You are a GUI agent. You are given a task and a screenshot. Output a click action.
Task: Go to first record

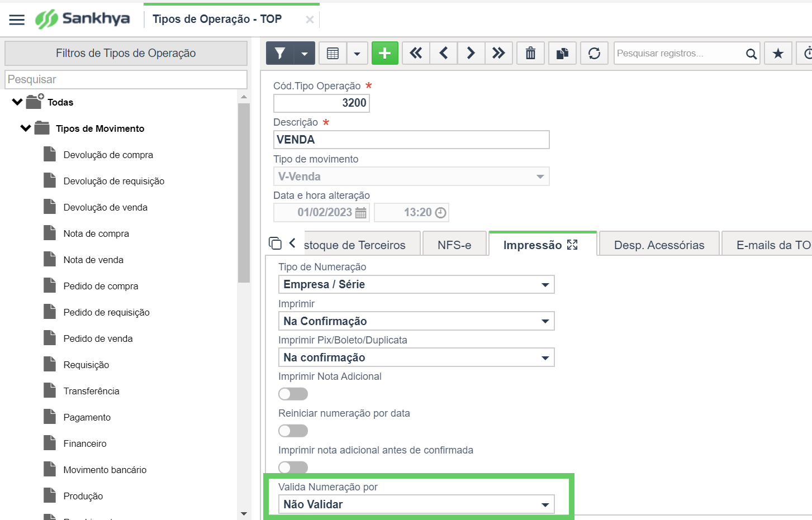tap(416, 53)
